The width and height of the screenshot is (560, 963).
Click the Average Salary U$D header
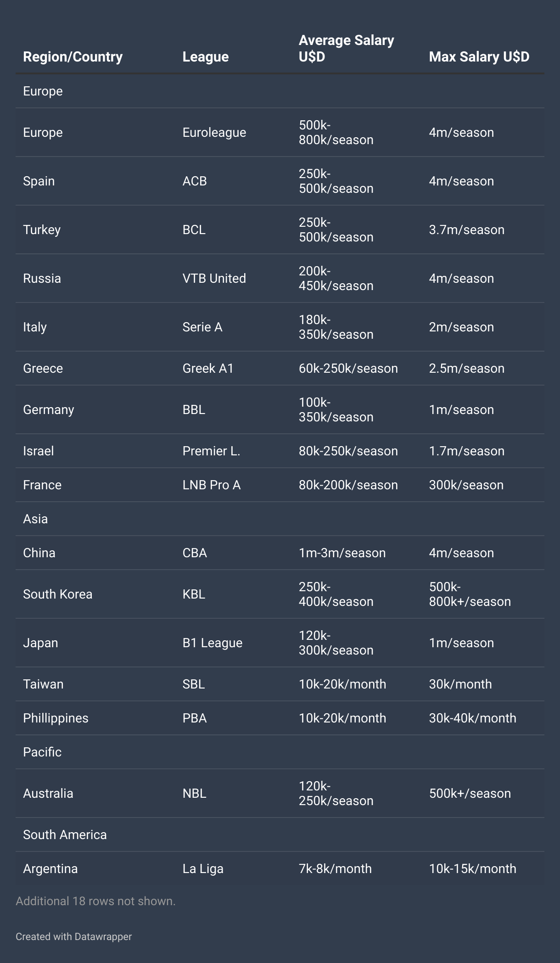tap(346, 48)
